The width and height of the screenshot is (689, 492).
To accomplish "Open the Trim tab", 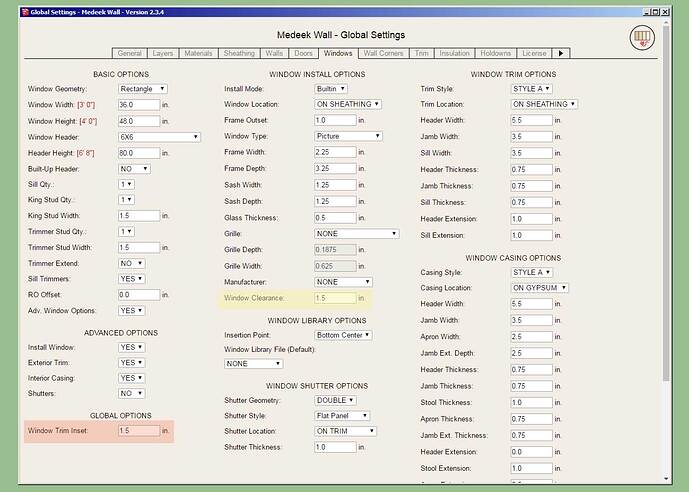I will pos(421,53).
